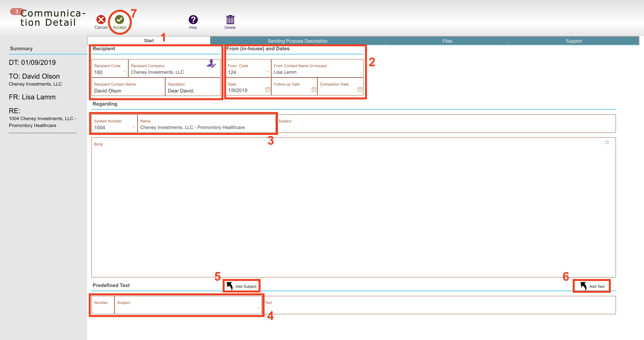Click the Completion Date field
This screenshot has width=644, height=340.
[340, 87]
